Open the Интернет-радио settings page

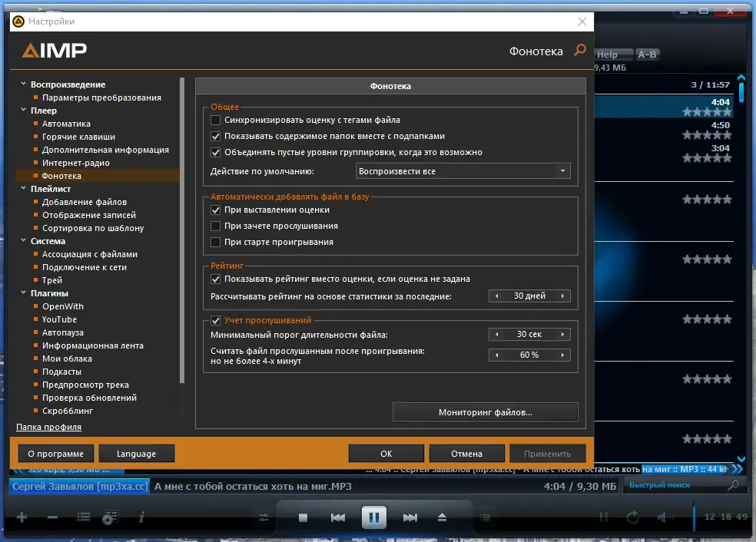76,163
